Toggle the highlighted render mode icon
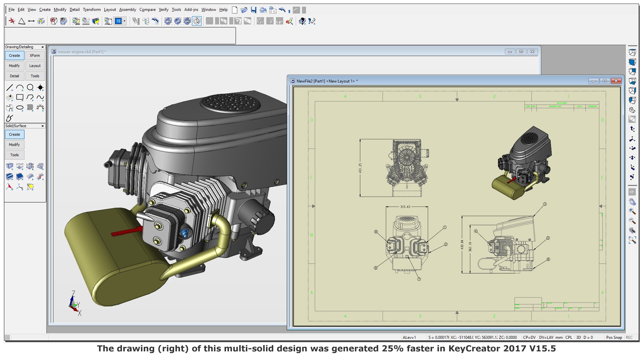Screen dimensions: 644x356 pyautogui.click(x=197, y=21)
